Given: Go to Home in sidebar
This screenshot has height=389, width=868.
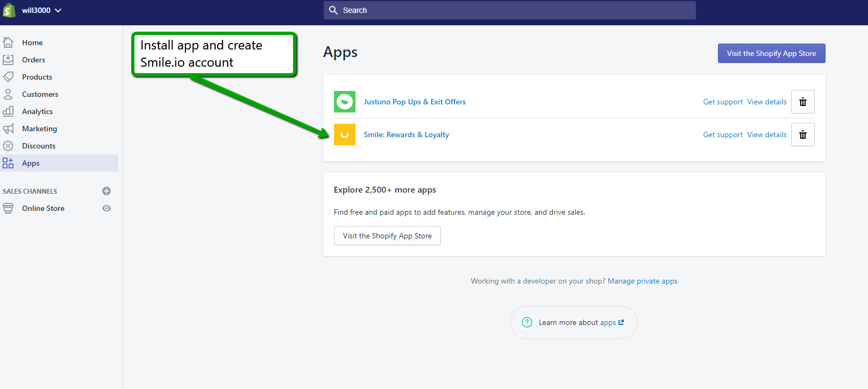Looking at the screenshot, I should [32, 43].
